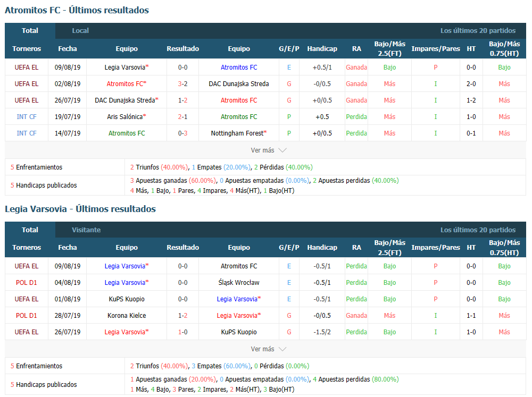Click the G/E/P column header in Atromitos table
532x397 pixels.
point(289,49)
